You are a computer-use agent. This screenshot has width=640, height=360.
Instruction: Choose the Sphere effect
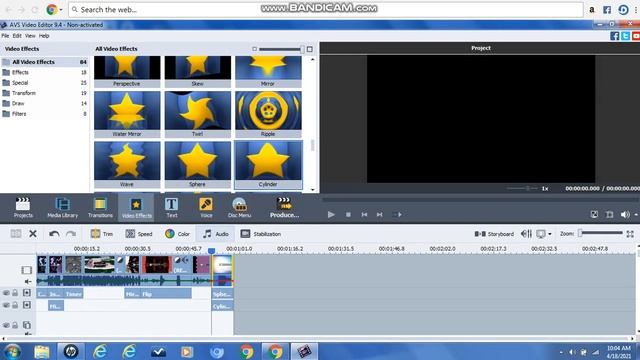point(198,164)
